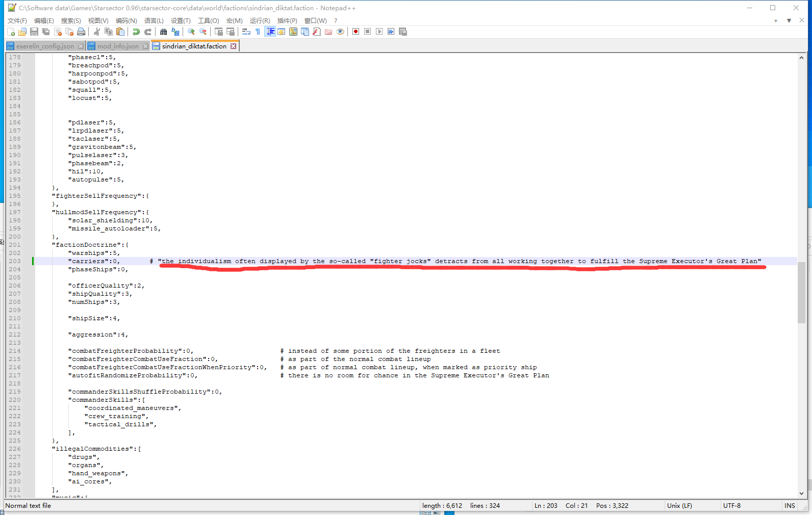Click the Print icon in toolbar
The width and height of the screenshot is (812, 515).
click(x=81, y=32)
